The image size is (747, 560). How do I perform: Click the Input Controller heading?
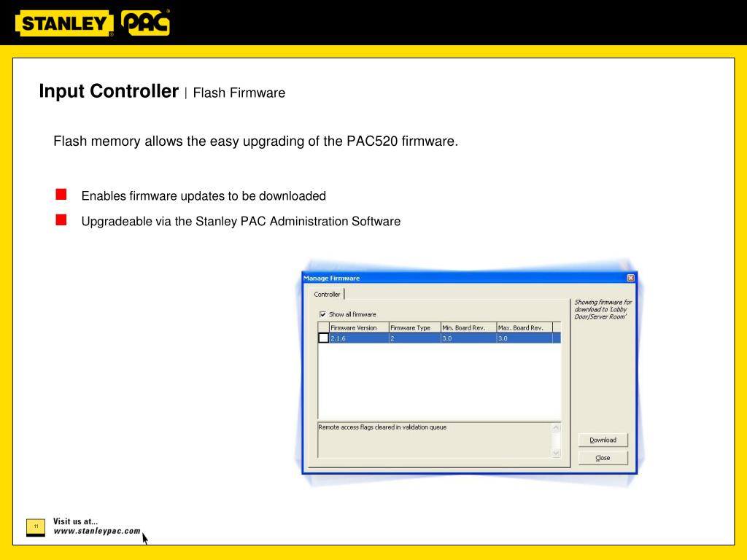coord(109,91)
